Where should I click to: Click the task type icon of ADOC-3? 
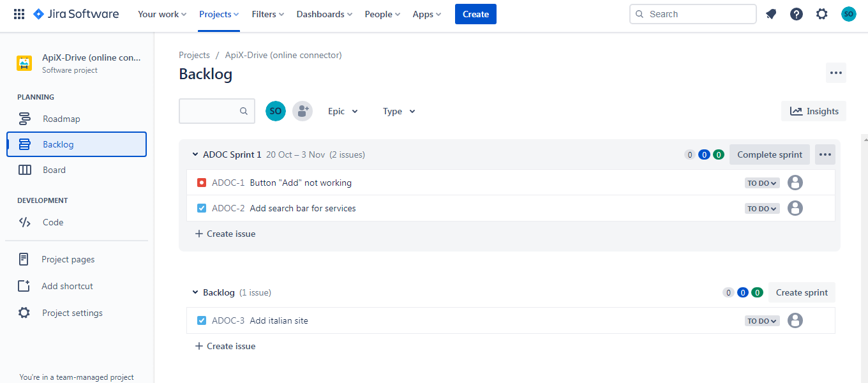[x=202, y=320]
